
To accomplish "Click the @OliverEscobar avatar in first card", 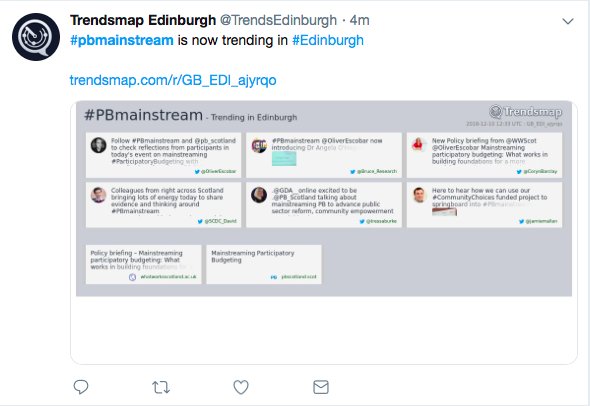I will (99, 145).
